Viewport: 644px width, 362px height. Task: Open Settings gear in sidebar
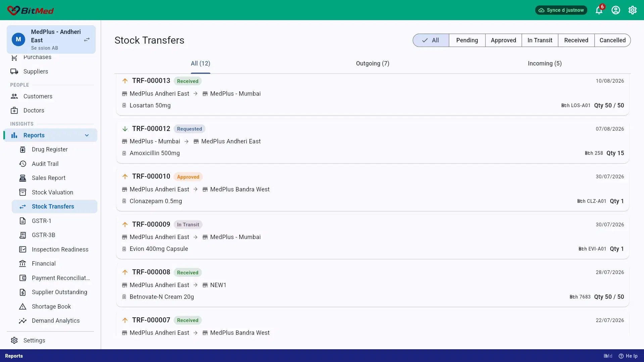tap(14, 341)
